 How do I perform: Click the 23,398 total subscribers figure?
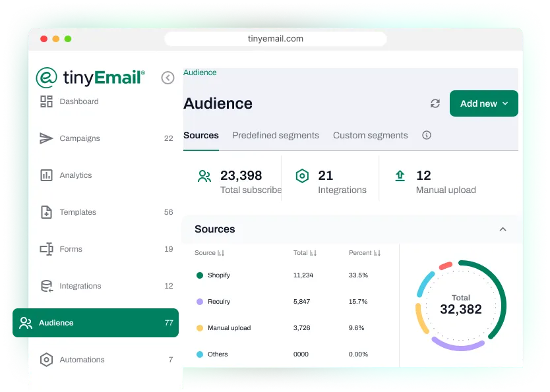[x=241, y=175]
